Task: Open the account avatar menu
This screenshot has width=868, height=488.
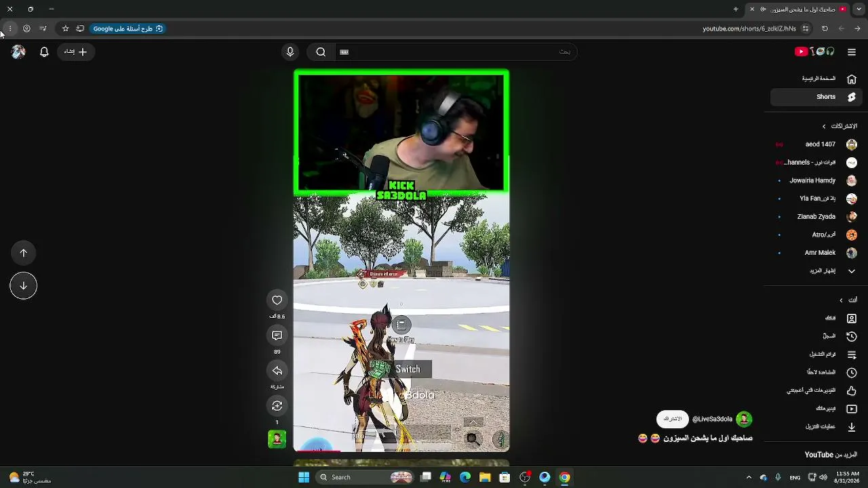Action: point(18,52)
